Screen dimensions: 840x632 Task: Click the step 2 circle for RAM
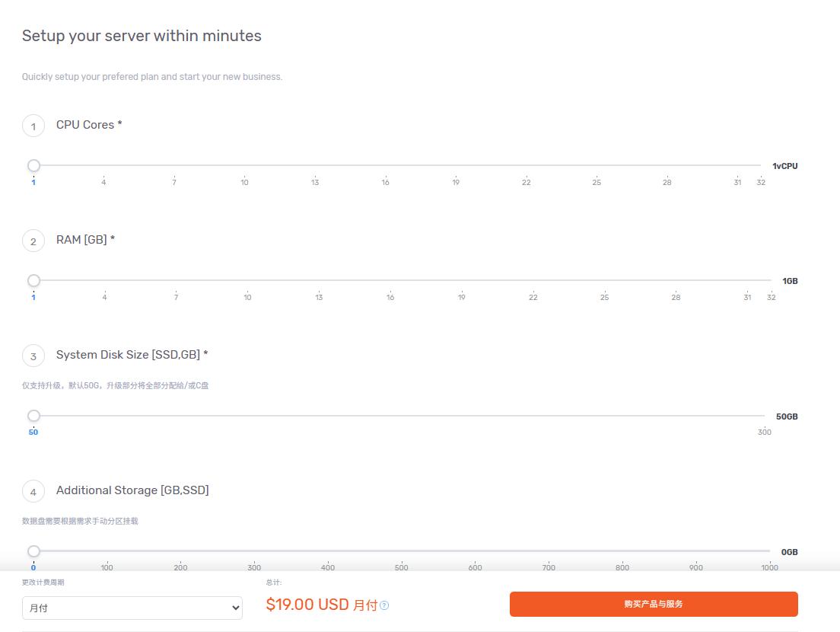(x=33, y=241)
